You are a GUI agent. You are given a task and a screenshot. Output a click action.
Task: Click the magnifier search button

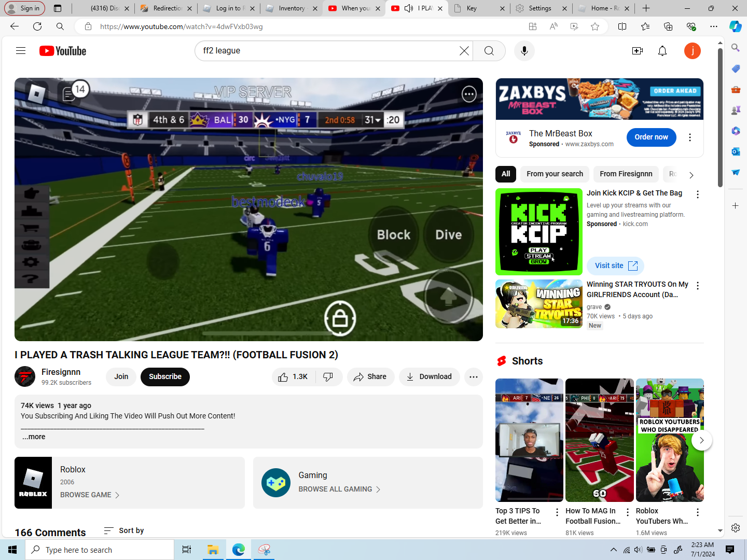coord(489,51)
